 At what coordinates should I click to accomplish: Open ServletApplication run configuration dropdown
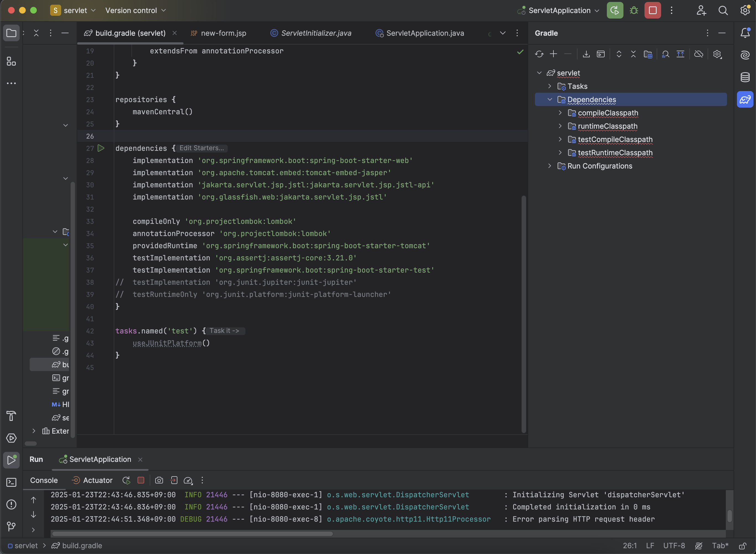click(558, 11)
